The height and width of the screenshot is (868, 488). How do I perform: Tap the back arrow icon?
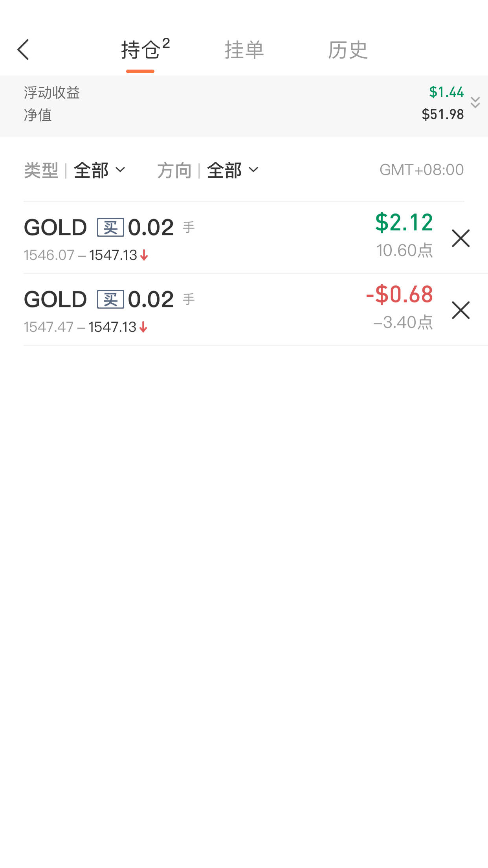click(24, 50)
